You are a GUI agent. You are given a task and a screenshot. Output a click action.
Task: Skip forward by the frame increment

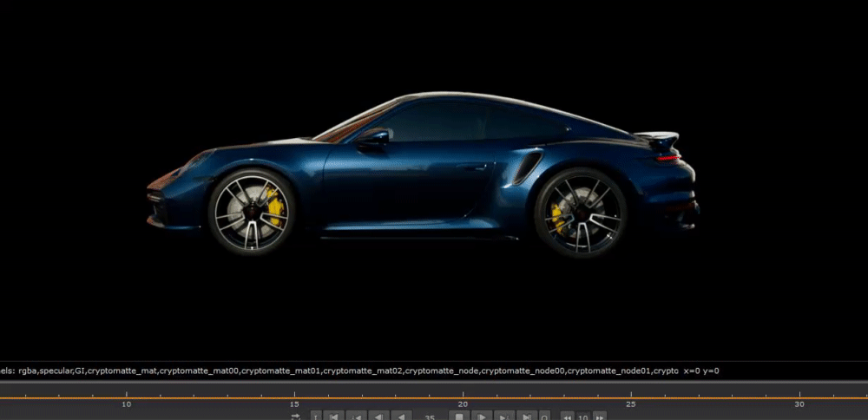600,417
